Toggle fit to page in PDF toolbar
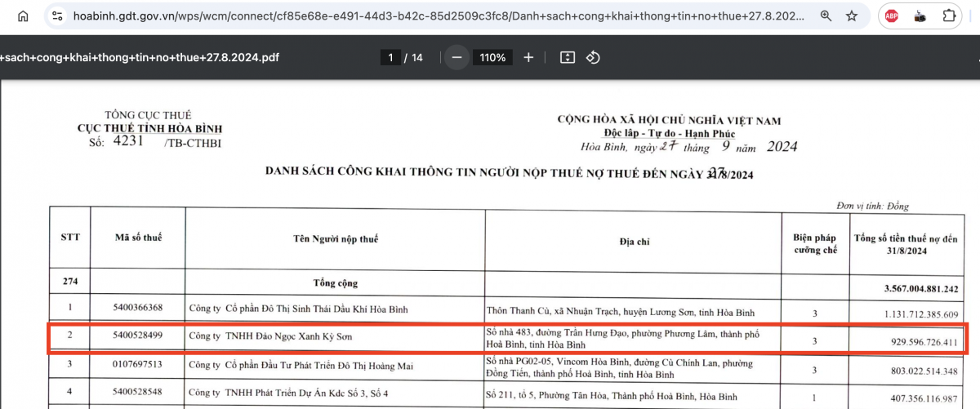This screenshot has width=980, height=409. pyautogui.click(x=568, y=57)
